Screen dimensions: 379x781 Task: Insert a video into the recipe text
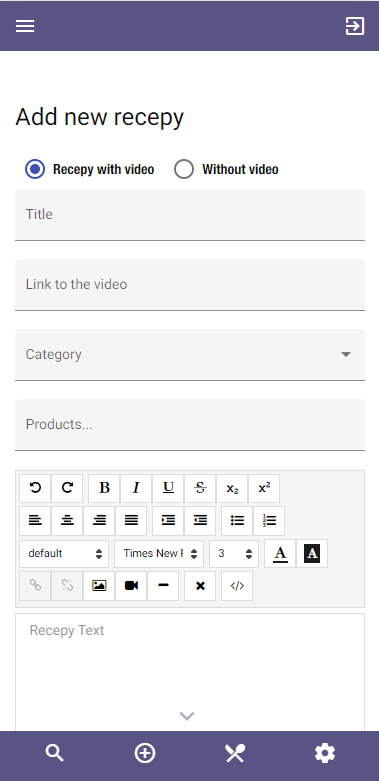[131, 586]
